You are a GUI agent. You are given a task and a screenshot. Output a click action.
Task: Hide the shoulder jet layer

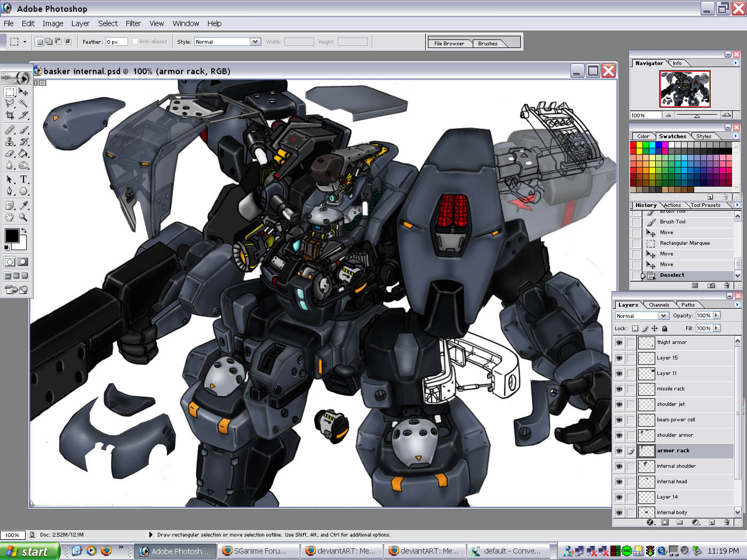coord(619,404)
